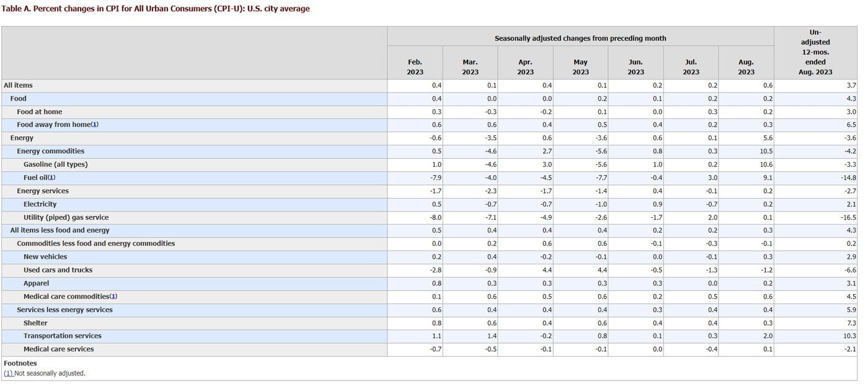Click the Utility (piped) gas service row label

pos(66,217)
